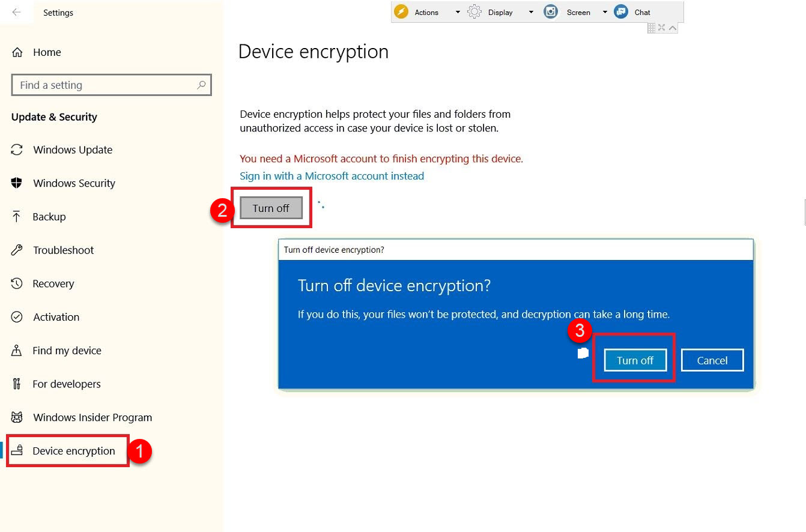Image resolution: width=806 pixels, height=532 pixels.
Task: Click the Display gear icon
Action: point(474,12)
